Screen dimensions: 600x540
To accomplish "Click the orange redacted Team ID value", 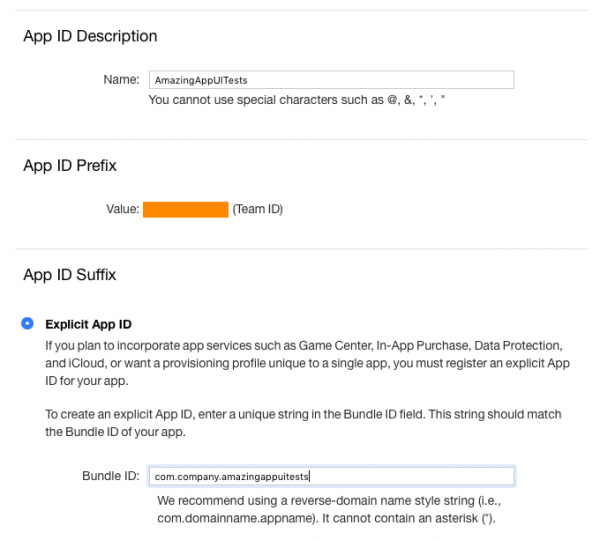I will [x=186, y=210].
